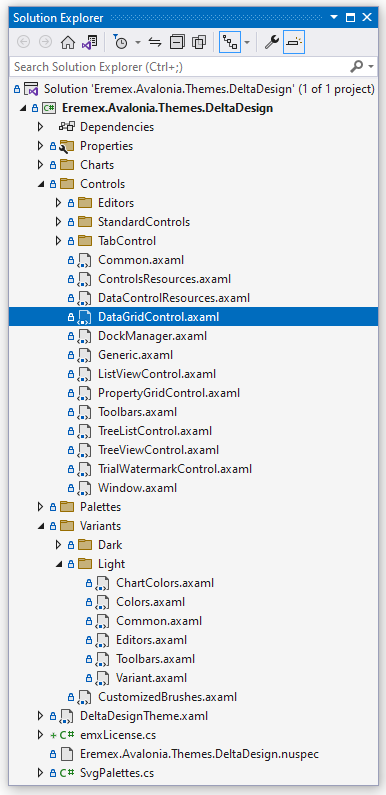Select Common.axaml under Controls

141,260
